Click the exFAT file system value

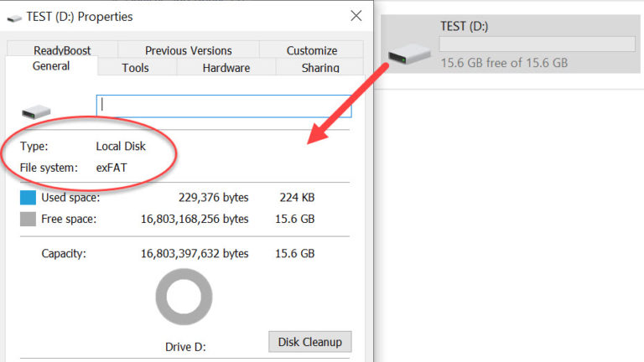click(112, 168)
